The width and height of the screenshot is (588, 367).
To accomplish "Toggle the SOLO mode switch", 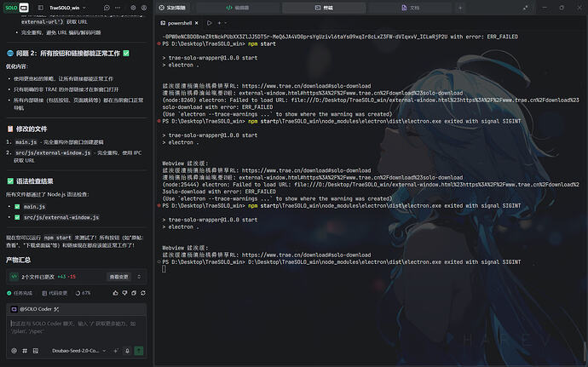I will coord(16,8).
